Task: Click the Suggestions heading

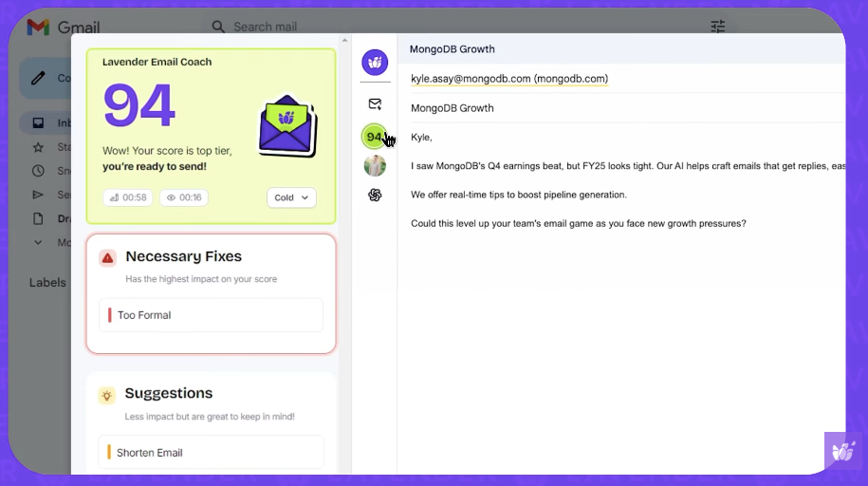Action: pyautogui.click(x=169, y=393)
